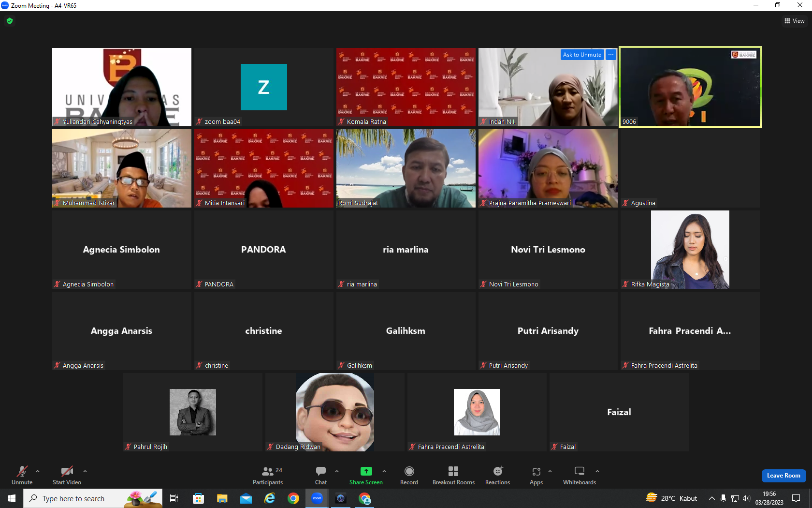Screen dimensions: 812x508
Task: Select the Faizal participant tile
Action: (619, 412)
